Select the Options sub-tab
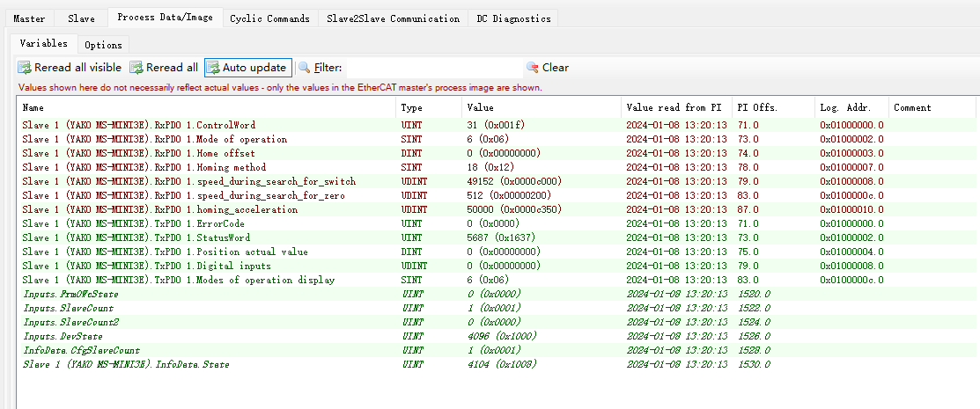 click(103, 45)
